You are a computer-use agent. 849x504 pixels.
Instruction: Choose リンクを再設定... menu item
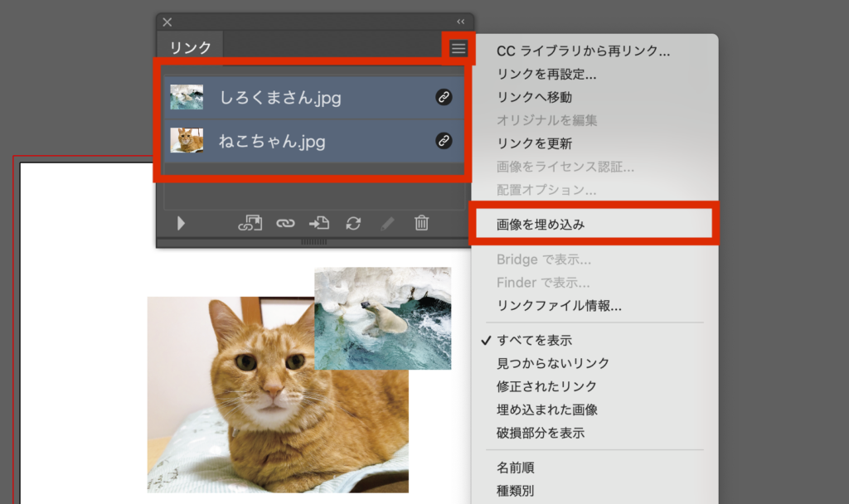coord(546,74)
